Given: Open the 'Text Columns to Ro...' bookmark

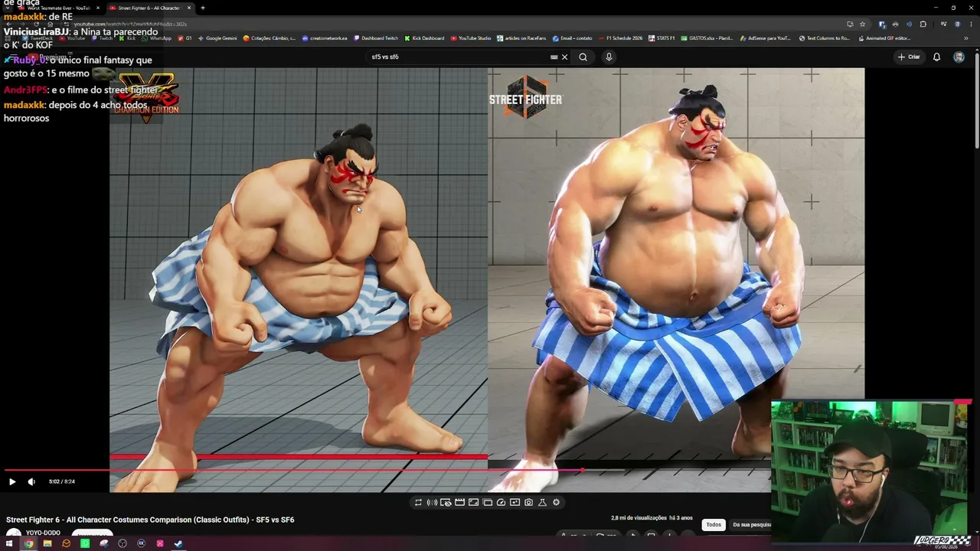Looking at the screenshot, I should tap(824, 37).
